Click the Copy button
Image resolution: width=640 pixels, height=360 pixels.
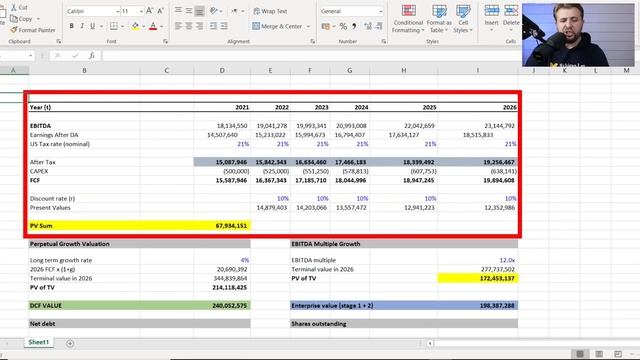[x=21, y=19]
